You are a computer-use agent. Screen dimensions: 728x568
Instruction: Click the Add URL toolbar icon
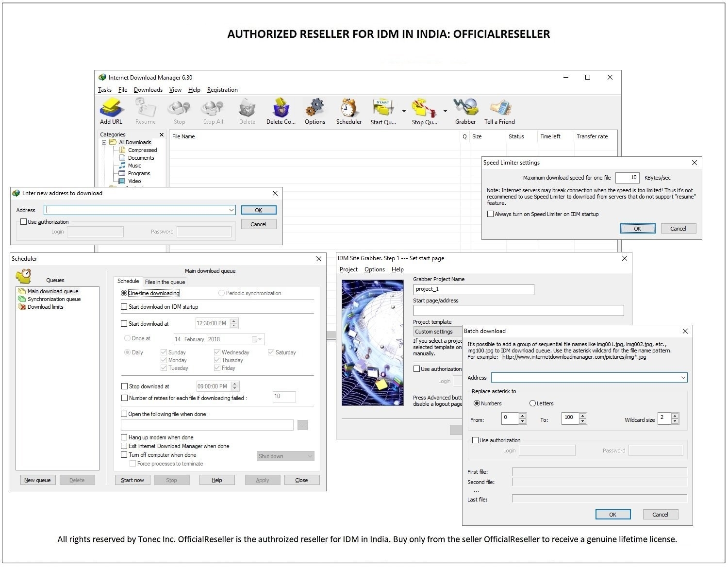(x=111, y=111)
